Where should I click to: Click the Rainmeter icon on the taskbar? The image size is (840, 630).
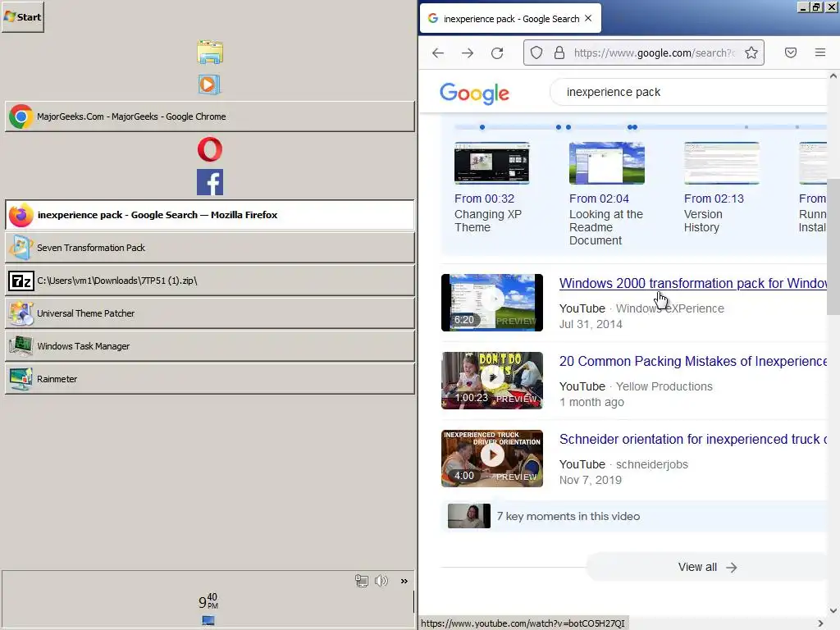coord(21,379)
